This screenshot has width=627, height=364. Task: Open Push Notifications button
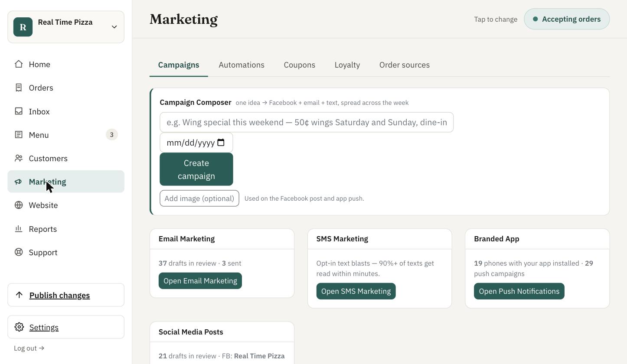[x=519, y=291]
